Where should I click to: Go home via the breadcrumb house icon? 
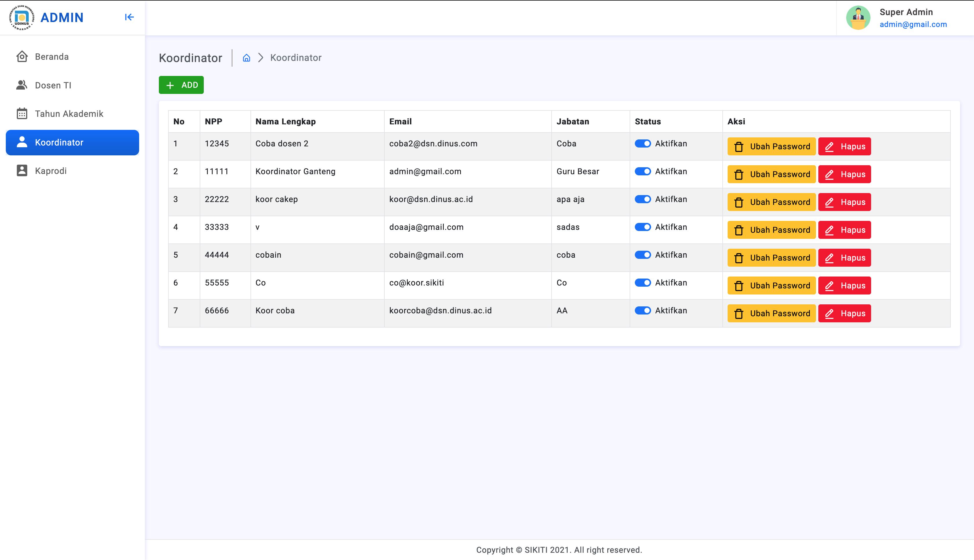click(246, 58)
